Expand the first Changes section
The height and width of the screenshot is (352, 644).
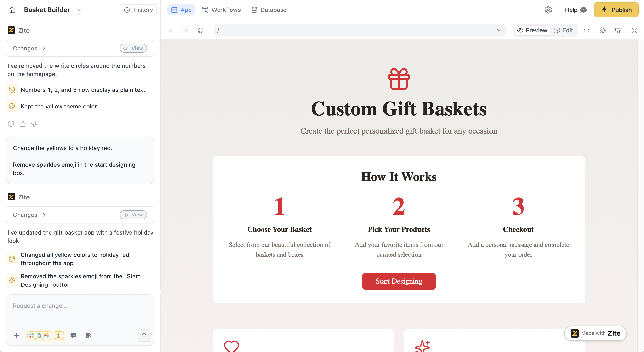[29, 48]
